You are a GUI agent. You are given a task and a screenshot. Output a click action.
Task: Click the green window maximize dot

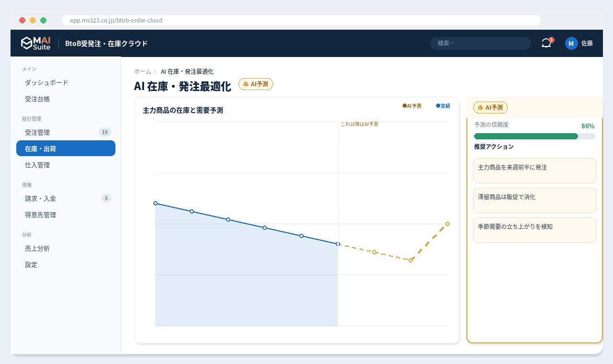[x=43, y=20]
